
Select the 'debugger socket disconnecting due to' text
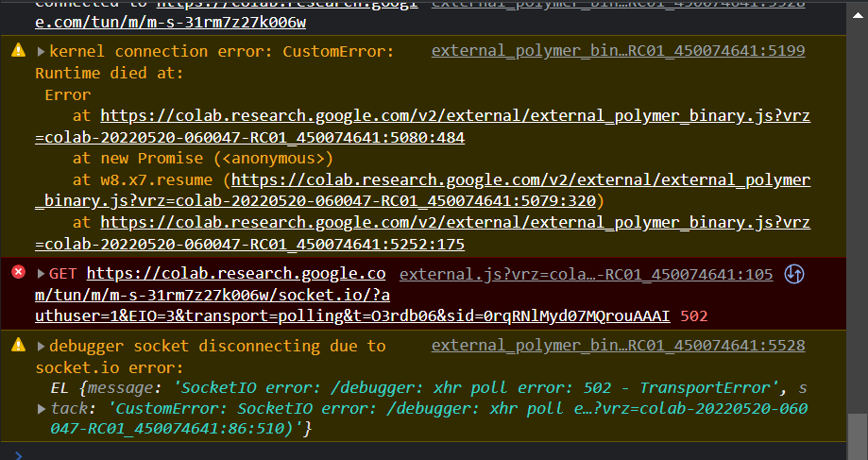pyautogui.click(x=217, y=346)
